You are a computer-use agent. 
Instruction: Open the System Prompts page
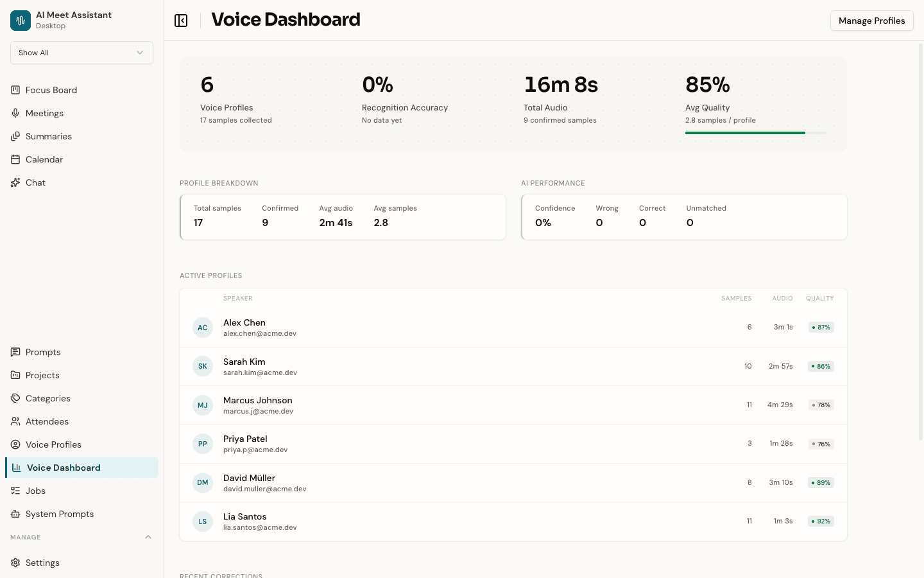coord(60,514)
